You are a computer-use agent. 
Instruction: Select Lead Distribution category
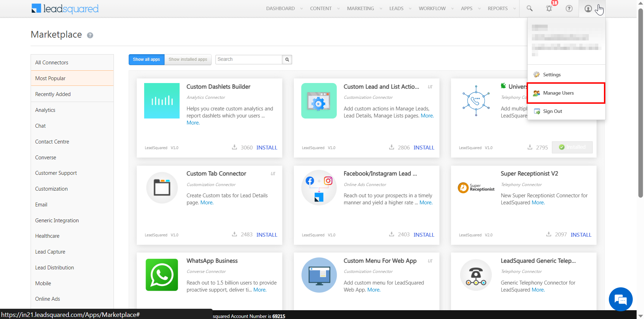pos(72,268)
